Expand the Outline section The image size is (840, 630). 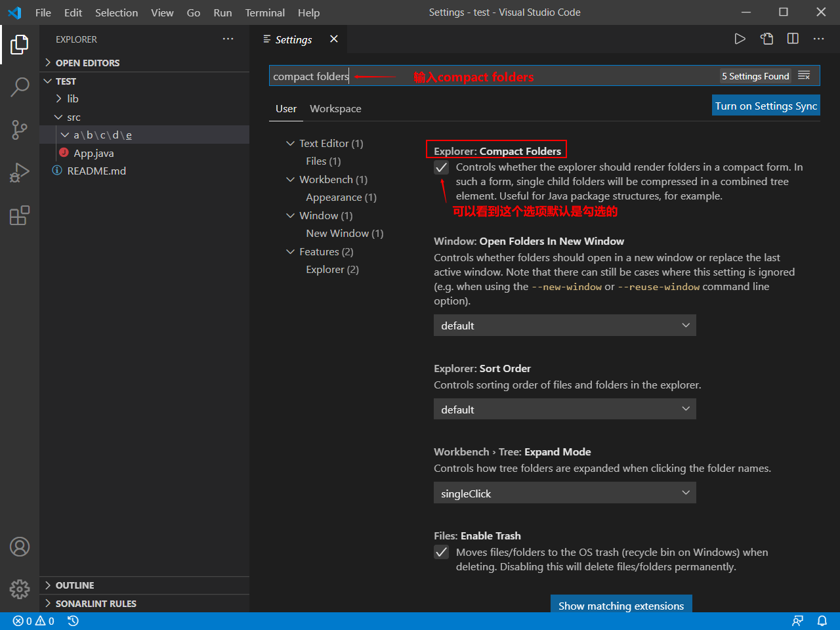tap(144, 585)
